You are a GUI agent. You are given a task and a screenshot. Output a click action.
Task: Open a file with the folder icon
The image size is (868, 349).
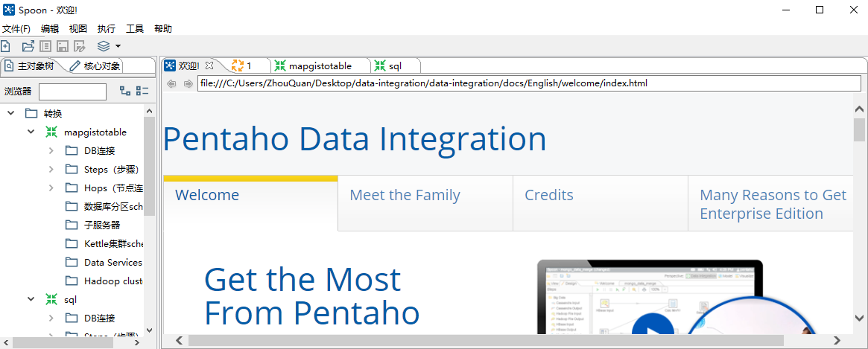28,46
